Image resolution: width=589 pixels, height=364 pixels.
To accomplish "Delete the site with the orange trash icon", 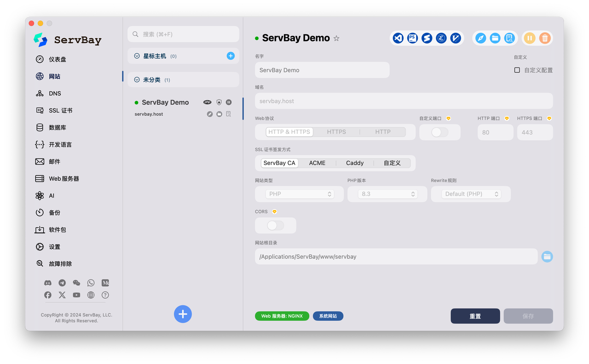I will [545, 38].
